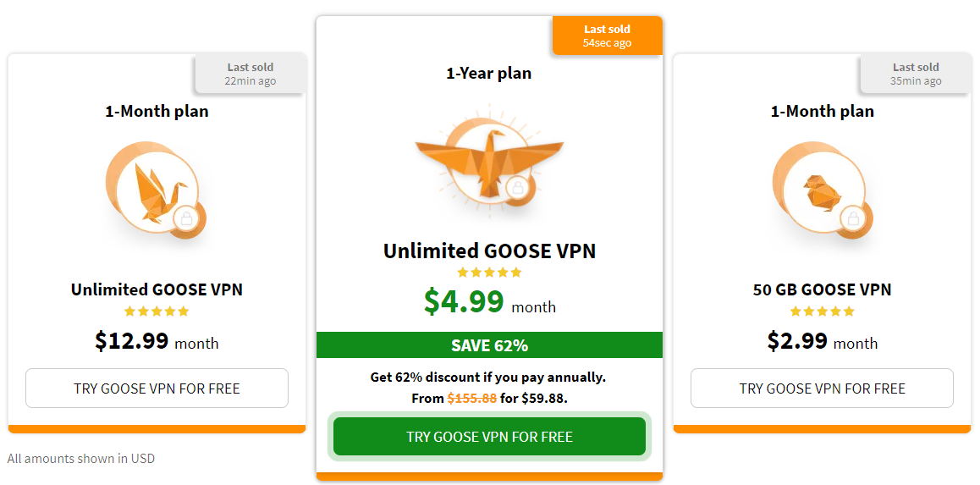980x485 pixels.
Task: Click the 1-Year plan title
Action: [489, 73]
